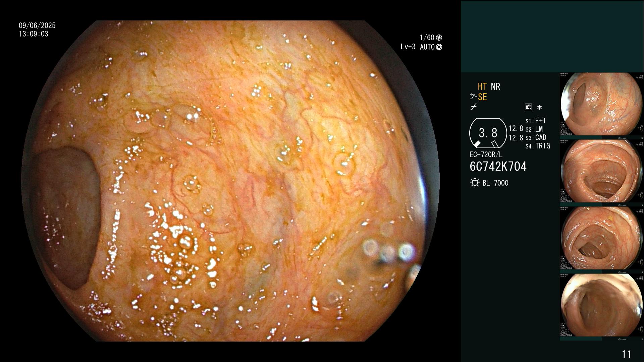
Task: Click the main live endoscopic image
Action: point(230,181)
